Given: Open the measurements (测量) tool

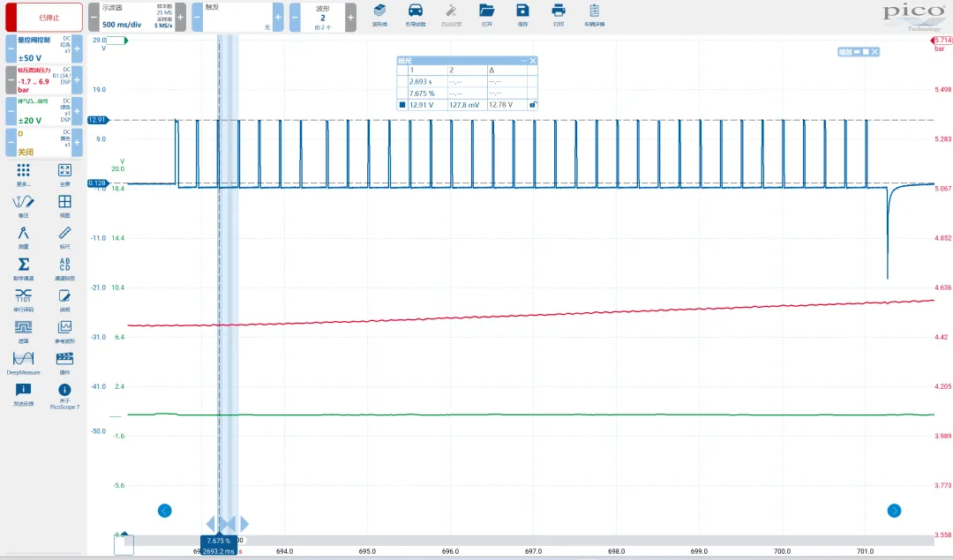Looking at the screenshot, I should coord(24,237).
